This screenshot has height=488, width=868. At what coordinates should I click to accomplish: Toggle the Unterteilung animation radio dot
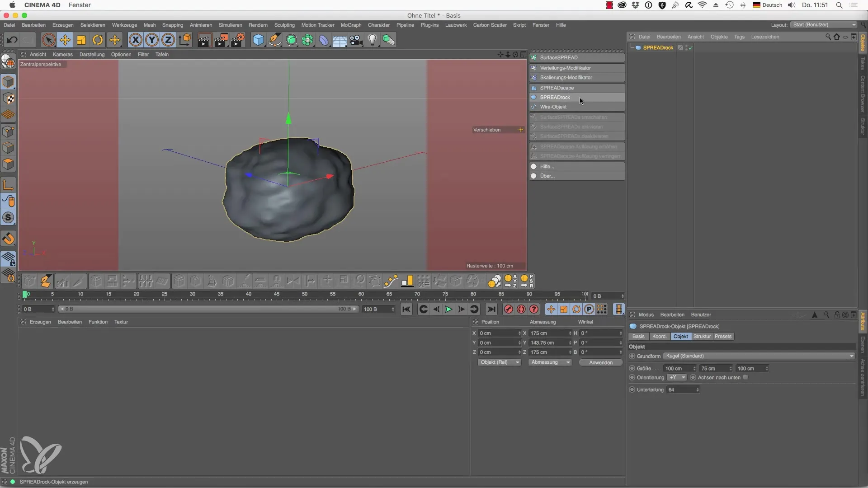(632, 389)
